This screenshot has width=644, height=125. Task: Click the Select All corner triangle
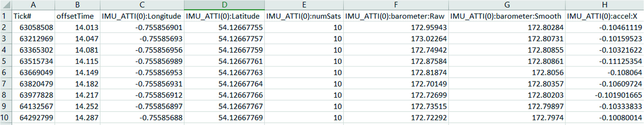coord(6,5)
